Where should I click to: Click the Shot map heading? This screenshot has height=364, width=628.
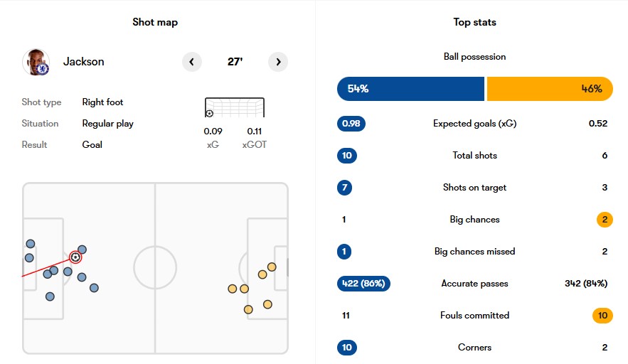click(x=155, y=22)
